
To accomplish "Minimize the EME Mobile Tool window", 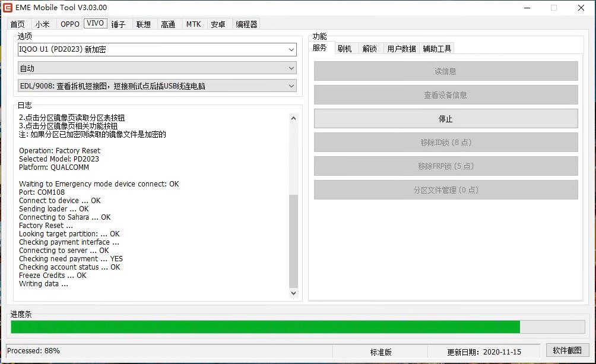I will click(x=527, y=8).
